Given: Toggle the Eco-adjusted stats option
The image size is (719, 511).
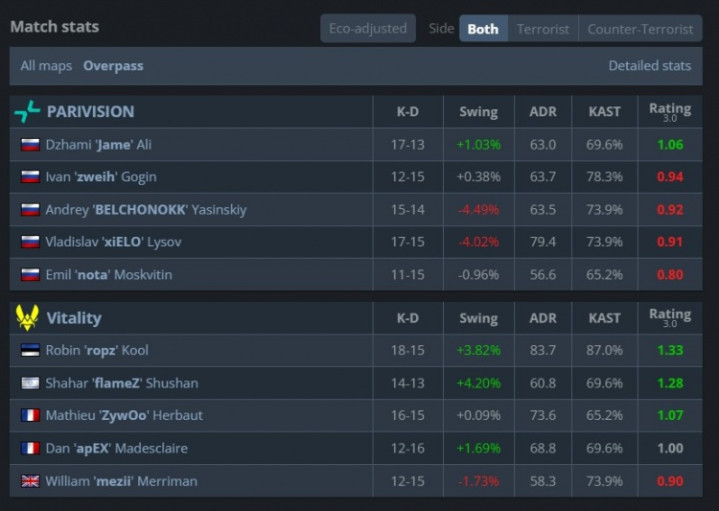Looking at the screenshot, I should 368,29.
